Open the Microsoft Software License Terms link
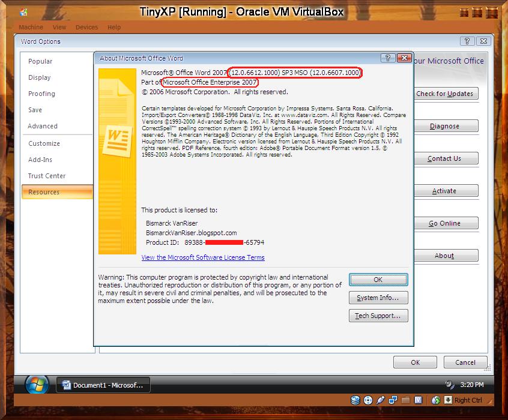 point(203,257)
